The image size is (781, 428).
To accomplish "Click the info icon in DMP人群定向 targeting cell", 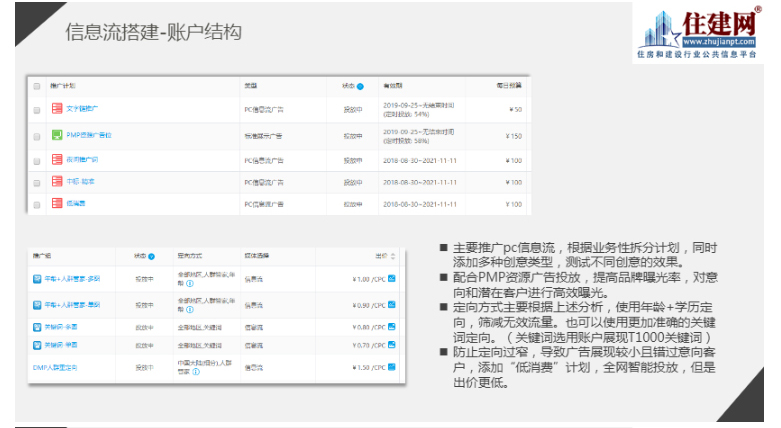I will pyautogui.click(x=196, y=372).
